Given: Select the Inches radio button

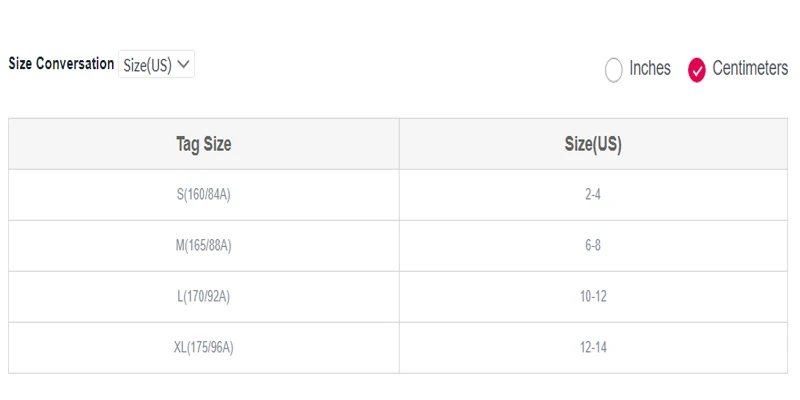Looking at the screenshot, I should [x=613, y=70].
